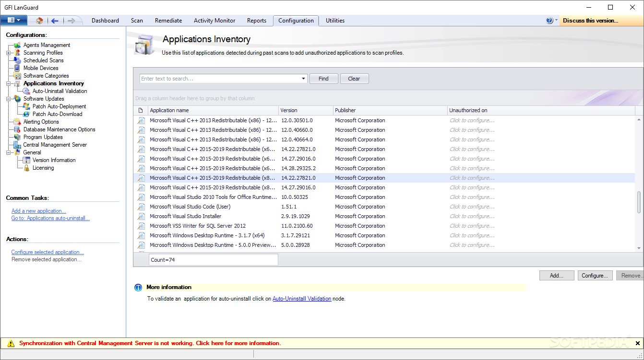The height and width of the screenshot is (360, 644).
Task: Click the Alerting Options icon
Action: (x=17, y=122)
